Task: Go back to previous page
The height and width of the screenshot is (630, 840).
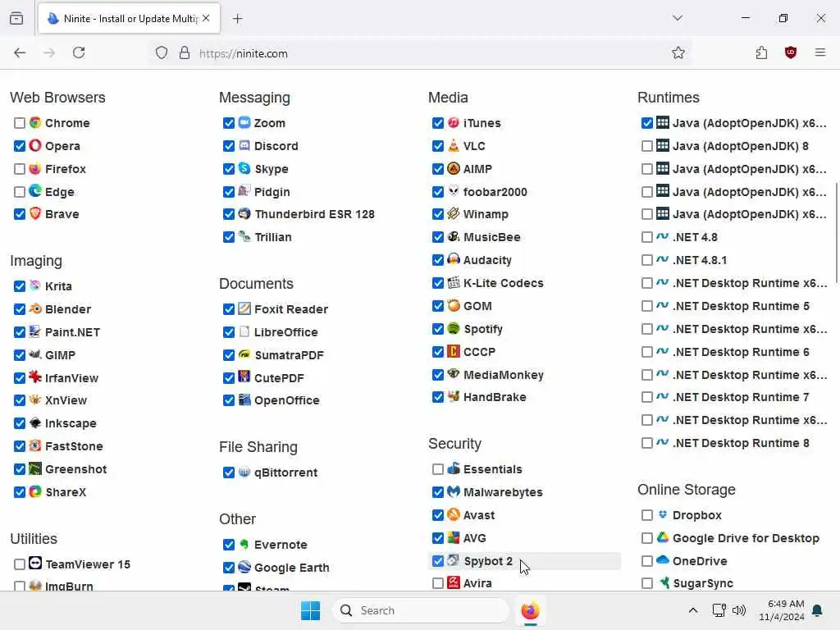Action: [20, 52]
